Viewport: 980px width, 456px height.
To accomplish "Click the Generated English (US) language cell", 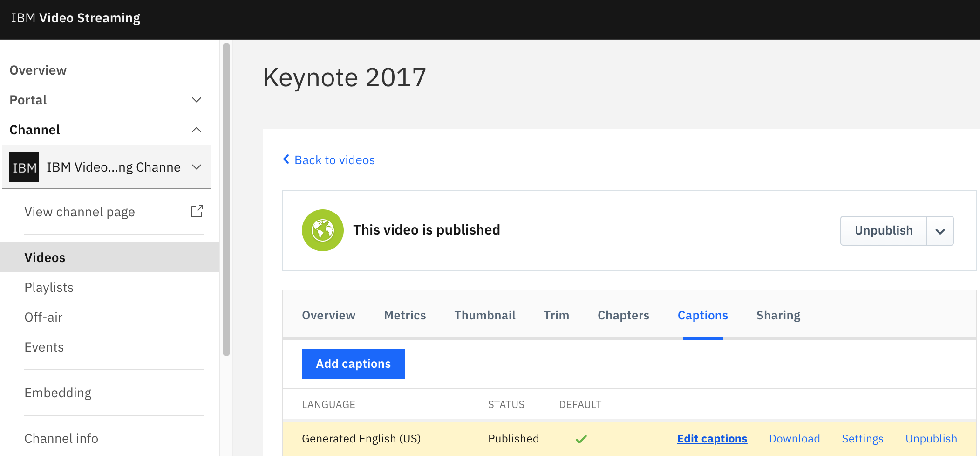I will coord(361,439).
